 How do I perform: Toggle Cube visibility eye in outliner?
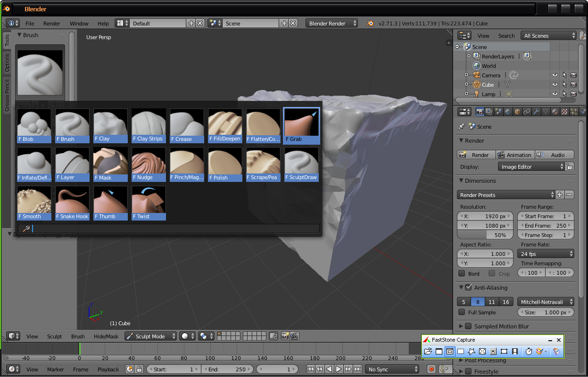point(555,84)
